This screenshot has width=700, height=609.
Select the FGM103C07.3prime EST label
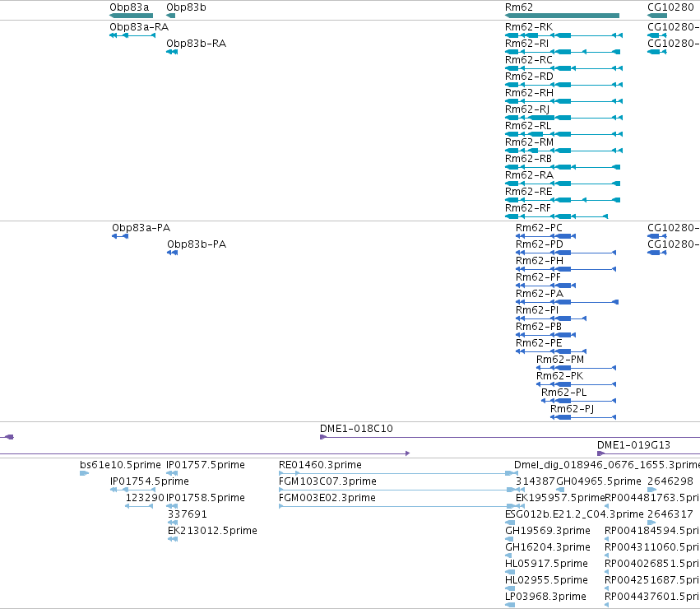point(327,481)
